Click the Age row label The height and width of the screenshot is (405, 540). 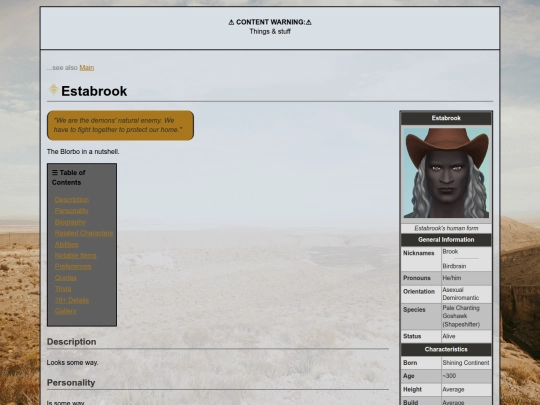tap(408, 376)
